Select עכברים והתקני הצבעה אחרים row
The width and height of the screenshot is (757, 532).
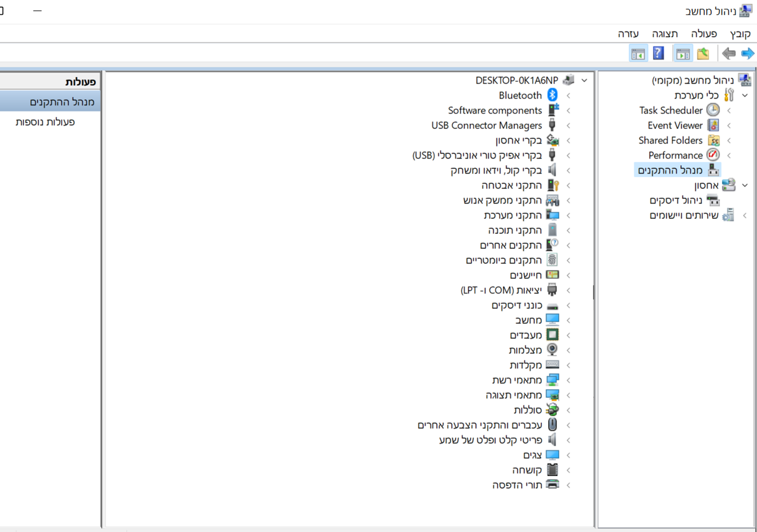tap(479, 425)
